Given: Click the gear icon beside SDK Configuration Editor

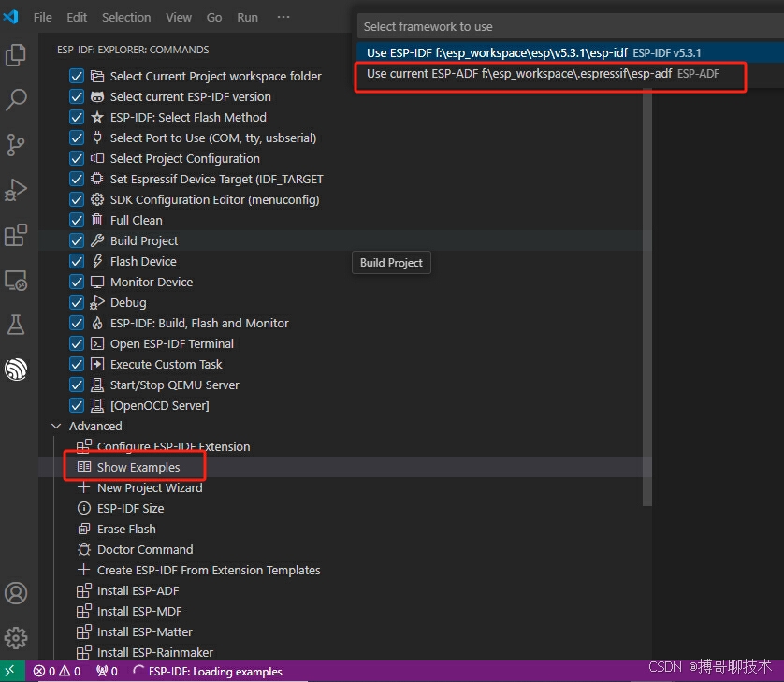Looking at the screenshot, I should pyautogui.click(x=97, y=199).
